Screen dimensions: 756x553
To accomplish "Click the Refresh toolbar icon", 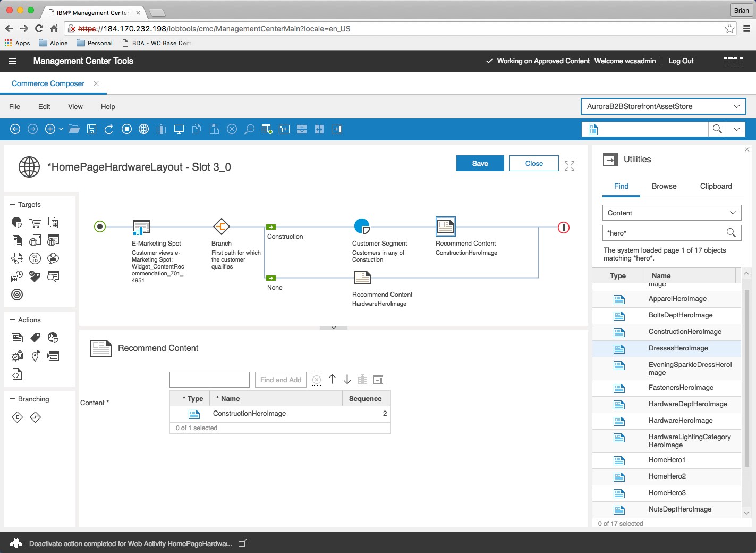I will click(109, 129).
